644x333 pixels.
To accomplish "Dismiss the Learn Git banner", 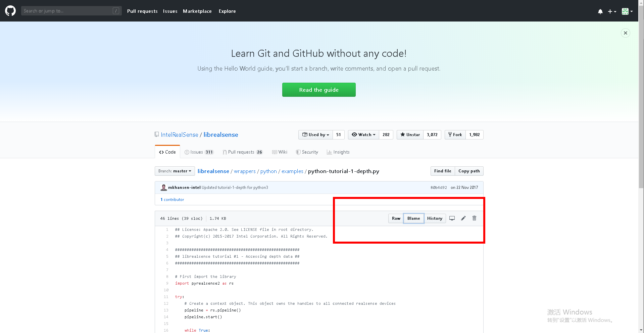I will pyautogui.click(x=626, y=33).
